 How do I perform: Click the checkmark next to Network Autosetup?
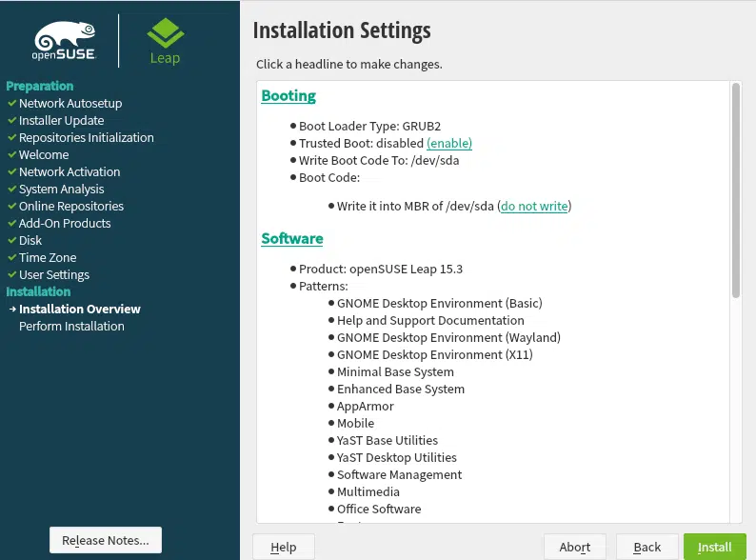[11, 103]
